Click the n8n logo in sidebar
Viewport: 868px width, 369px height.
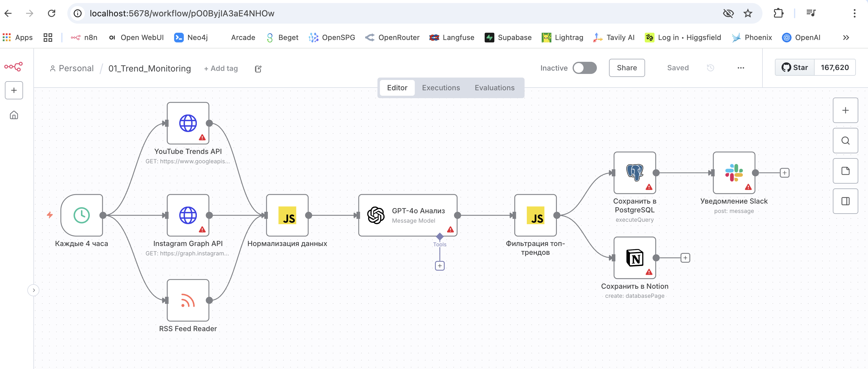coord(13,66)
